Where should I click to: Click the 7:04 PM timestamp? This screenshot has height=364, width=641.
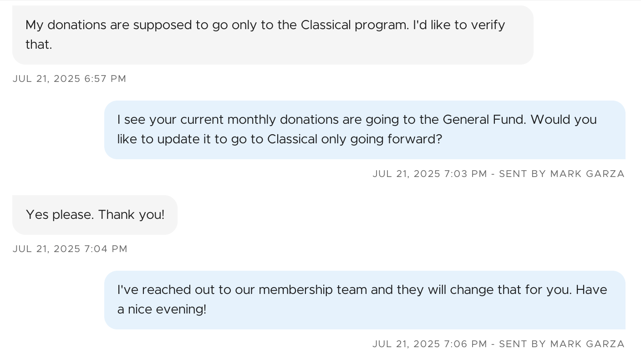pyautogui.click(x=70, y=249)
